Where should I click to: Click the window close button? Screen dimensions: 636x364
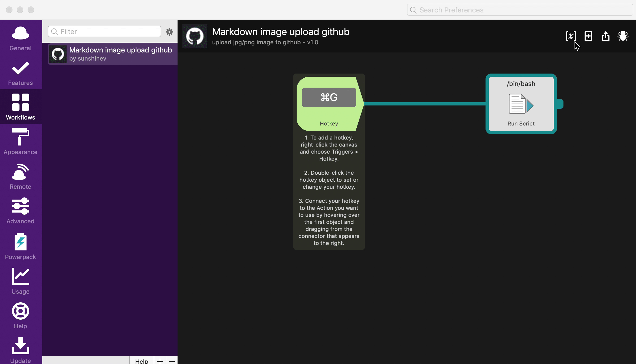coord(9,10)
